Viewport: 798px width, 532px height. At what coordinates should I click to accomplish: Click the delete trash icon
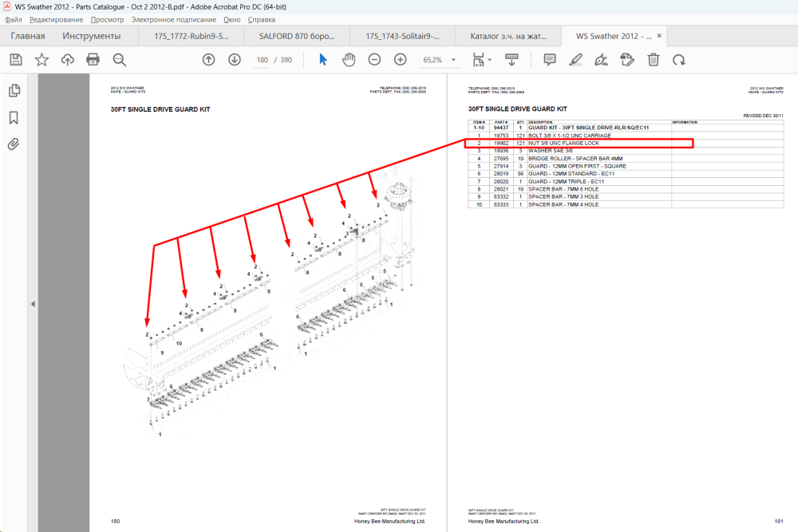pyautogui.click(x=654, y=60)
